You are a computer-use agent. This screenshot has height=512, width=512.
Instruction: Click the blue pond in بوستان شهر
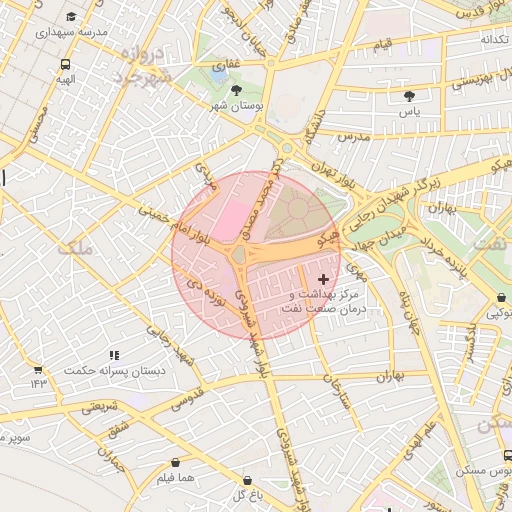pyautogui.click(x=219, y=76)
